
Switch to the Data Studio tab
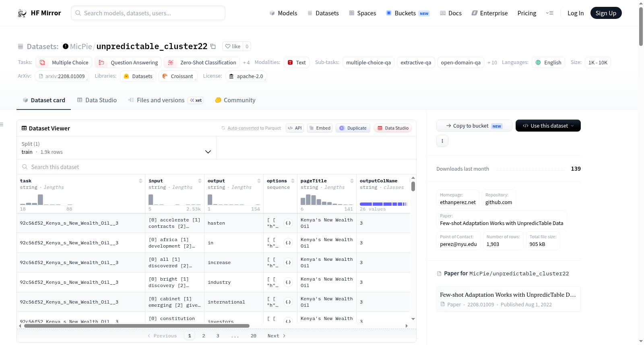[x=97, y=100]
